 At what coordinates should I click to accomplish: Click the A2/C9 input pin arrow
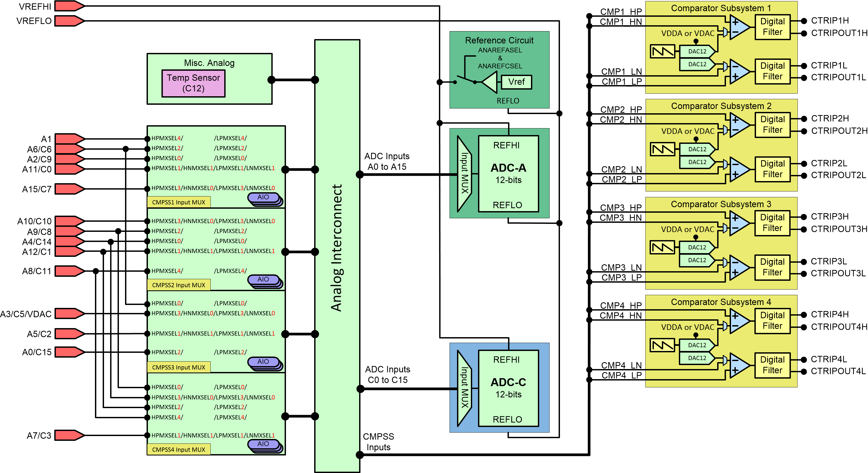(70, 159)
